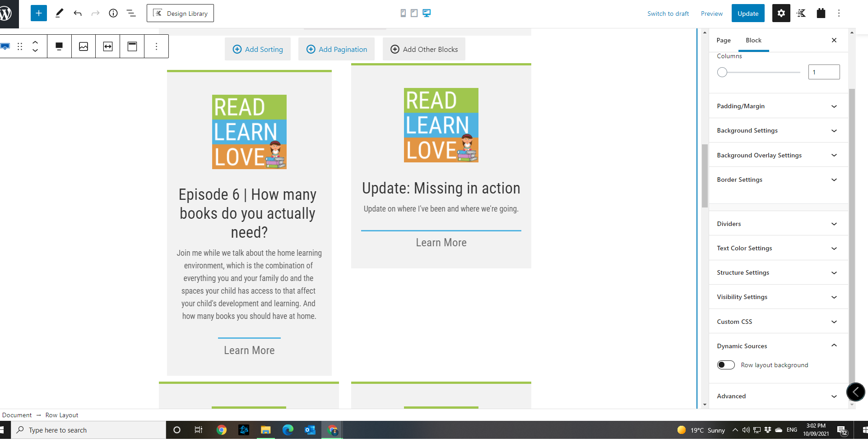This screenshot has height=447, width=868.
Task: Open Chrome from the taskbar
Action: coord(221,430)
